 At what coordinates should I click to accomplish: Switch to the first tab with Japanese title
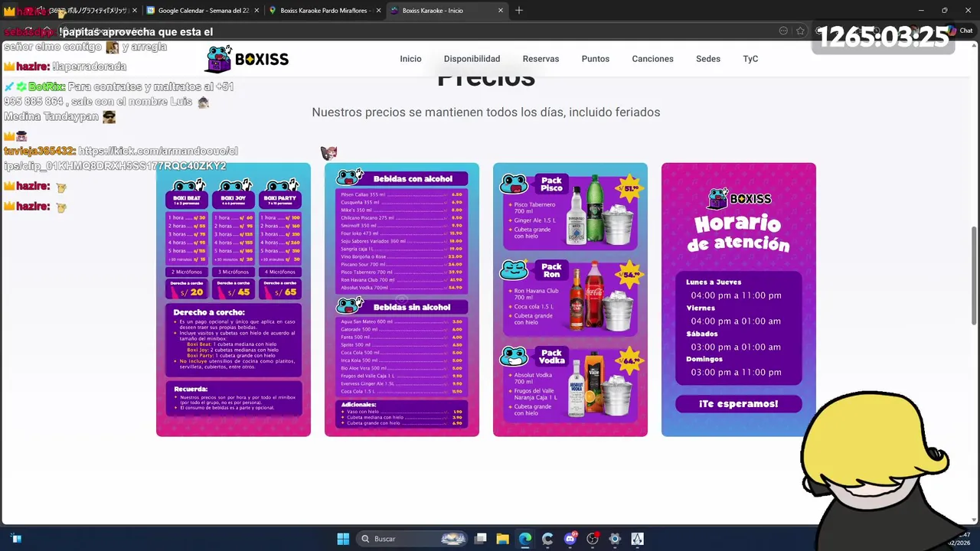click(x=80, y=11)
